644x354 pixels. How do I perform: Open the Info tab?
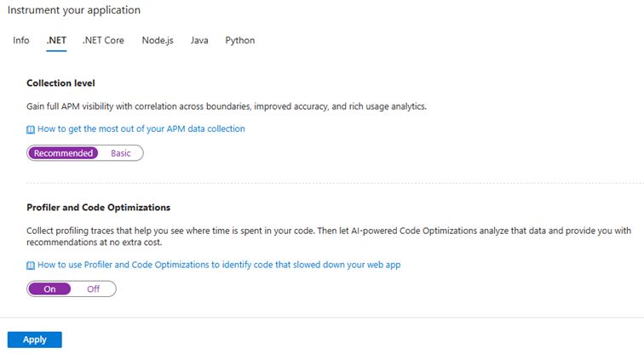pyautogui.click(x=21, y=40)
